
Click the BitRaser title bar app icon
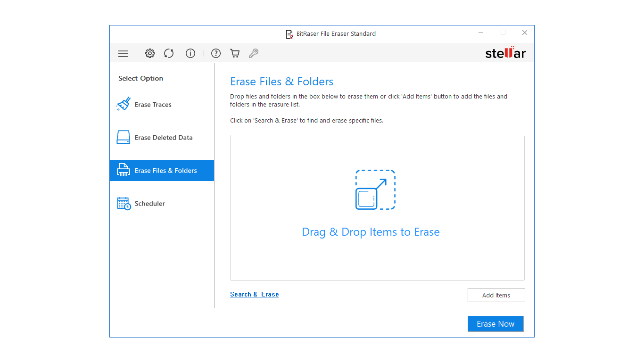pyautogui.click(x=289, y=34)
